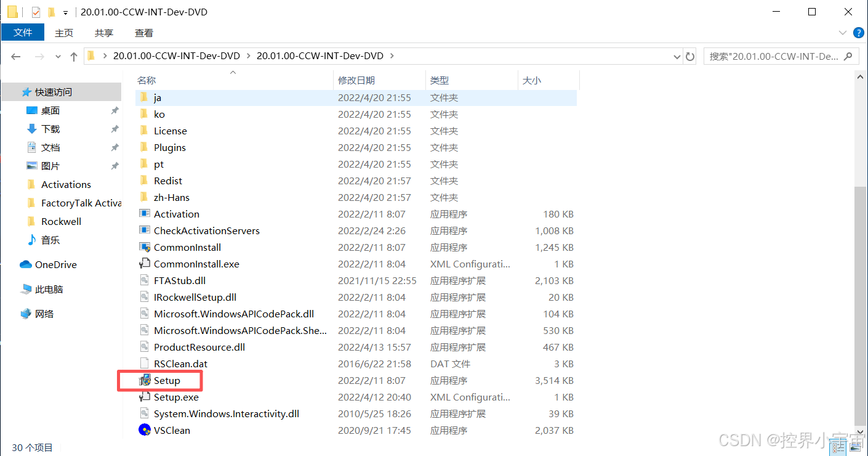Select 此电脑 in the navigation pane
Image resolution: width=868 pixels, height=456 pixels.
pos(50,289)
